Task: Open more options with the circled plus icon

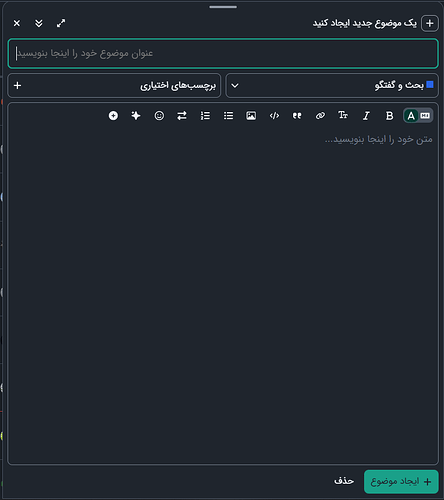Action: coord(113,116)
